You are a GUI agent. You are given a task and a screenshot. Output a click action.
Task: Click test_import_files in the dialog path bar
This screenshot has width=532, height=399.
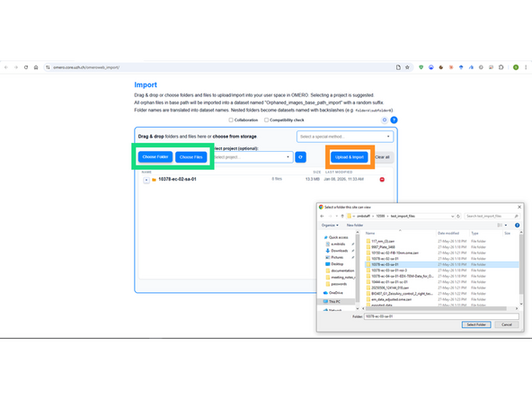tap(403, 216)
